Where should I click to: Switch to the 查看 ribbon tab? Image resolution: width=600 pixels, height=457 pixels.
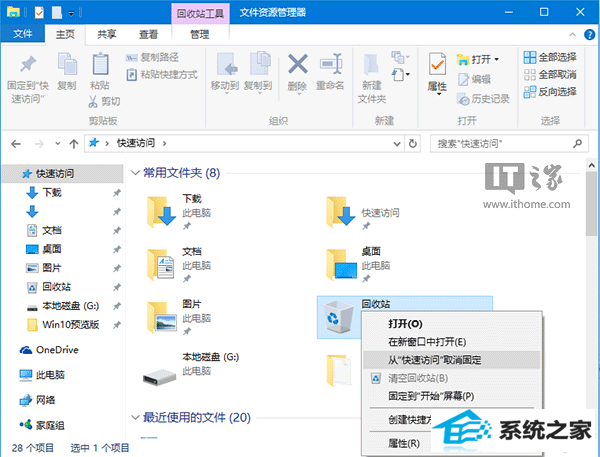147,34
